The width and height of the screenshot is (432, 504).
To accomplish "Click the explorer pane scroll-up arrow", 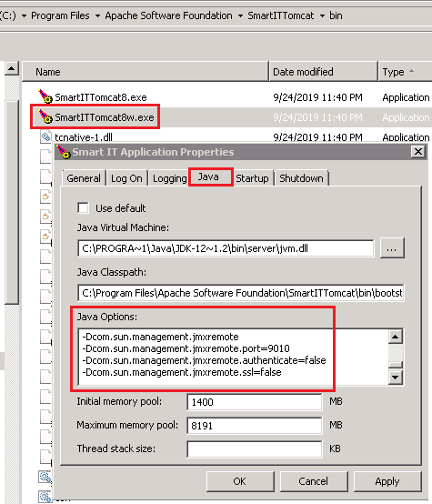I will coord(12,68).
